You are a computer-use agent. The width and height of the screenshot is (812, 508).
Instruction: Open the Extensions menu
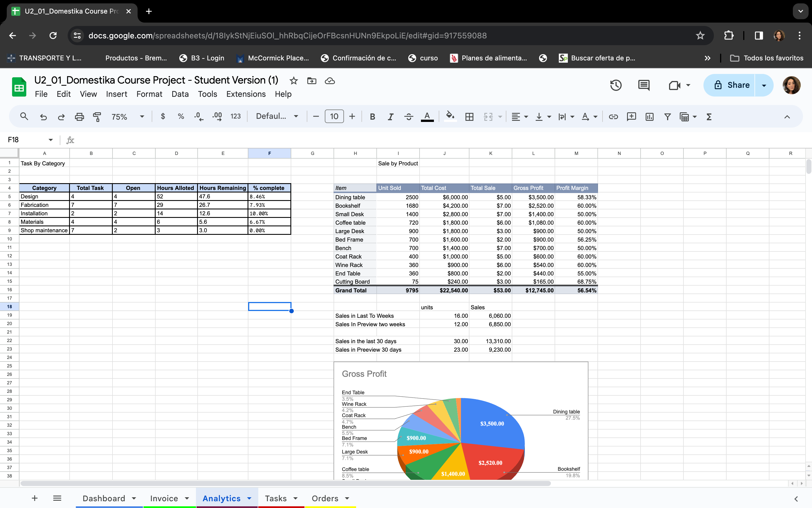pyautogui.click(x=246, y=94)
